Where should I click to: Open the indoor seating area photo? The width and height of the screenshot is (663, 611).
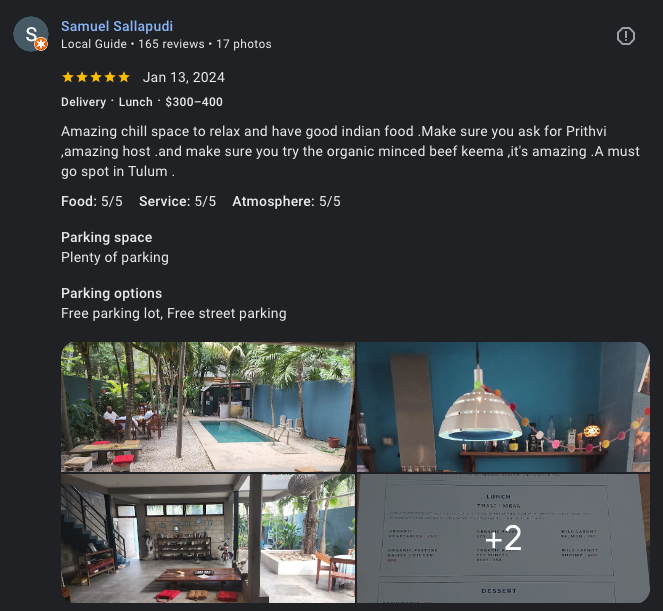[x=208, y=538]
